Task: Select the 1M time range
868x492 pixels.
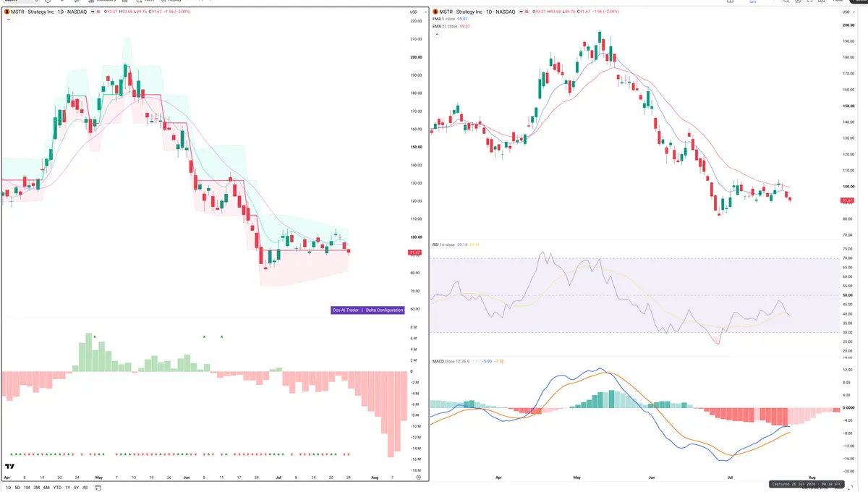Action: pyautogui.click(x=27, y=488)
